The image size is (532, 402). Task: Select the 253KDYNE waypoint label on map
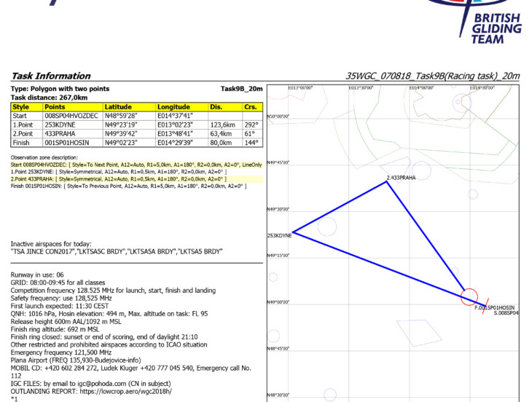[x=280, y=235]
